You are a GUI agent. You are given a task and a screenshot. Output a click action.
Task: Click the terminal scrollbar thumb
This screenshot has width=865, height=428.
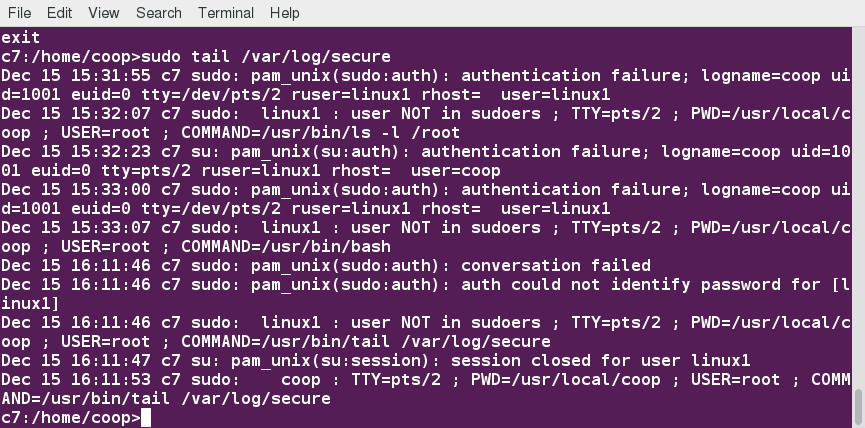(x=858, y=406)
